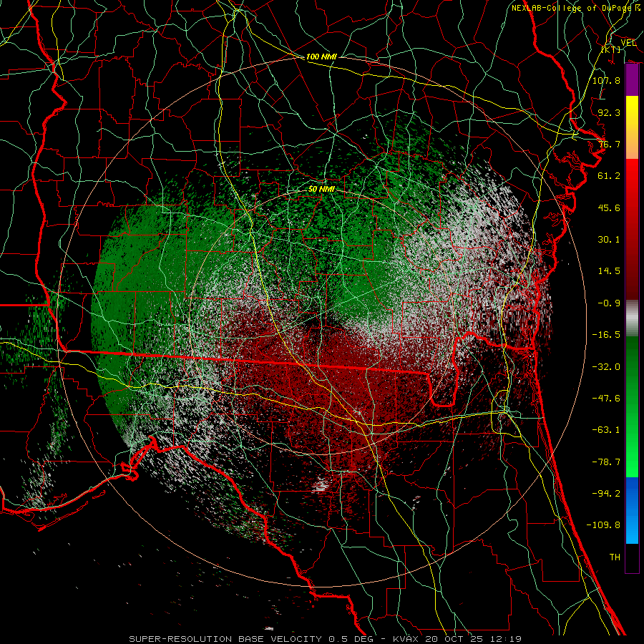
Task: Click the yellow-orange segment of the color bar
Action: pyautogui.click(x=632, y=127)
